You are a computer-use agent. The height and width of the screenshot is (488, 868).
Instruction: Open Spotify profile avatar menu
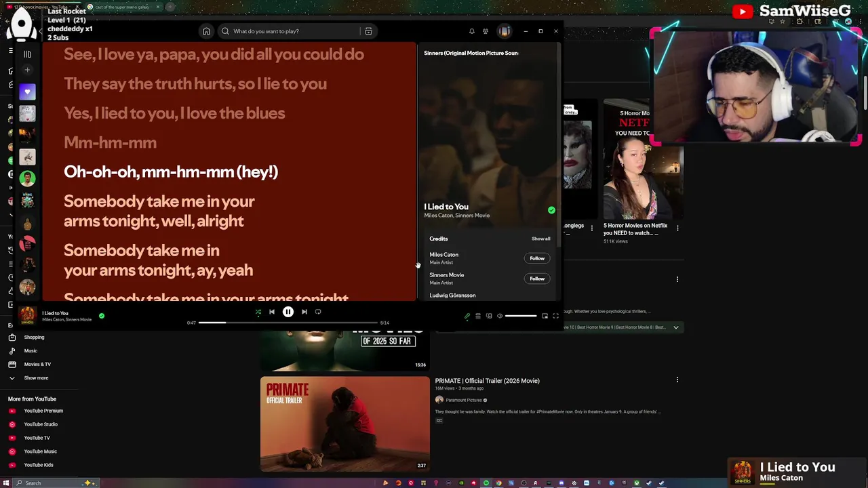coord(504,31)
